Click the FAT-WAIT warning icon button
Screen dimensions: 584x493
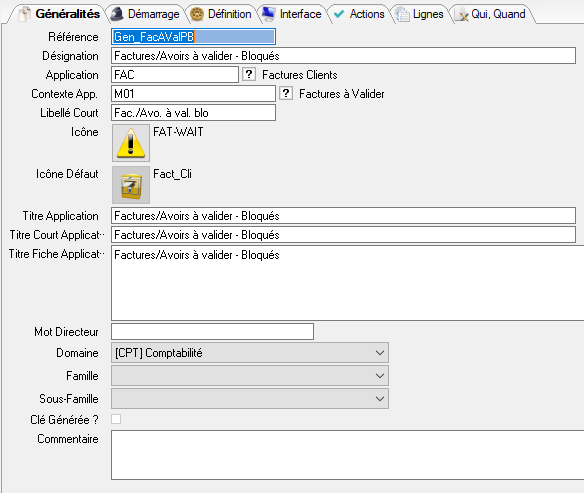click(131, 143)
